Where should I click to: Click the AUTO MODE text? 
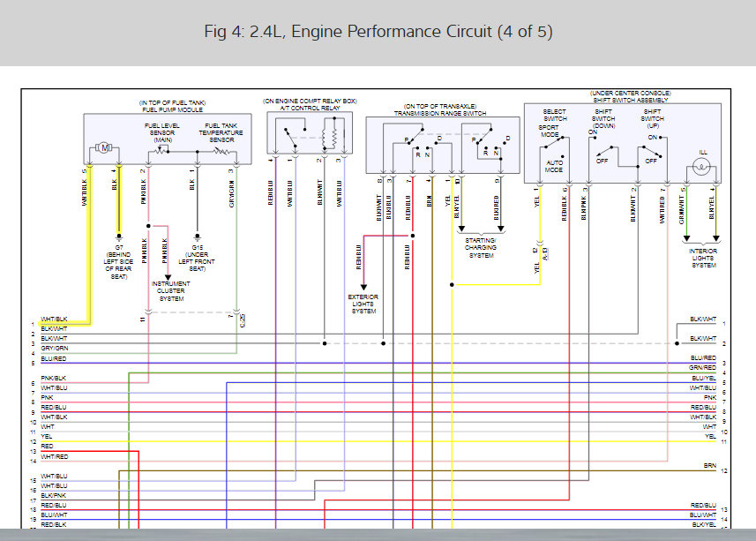(x=554, y=166)
